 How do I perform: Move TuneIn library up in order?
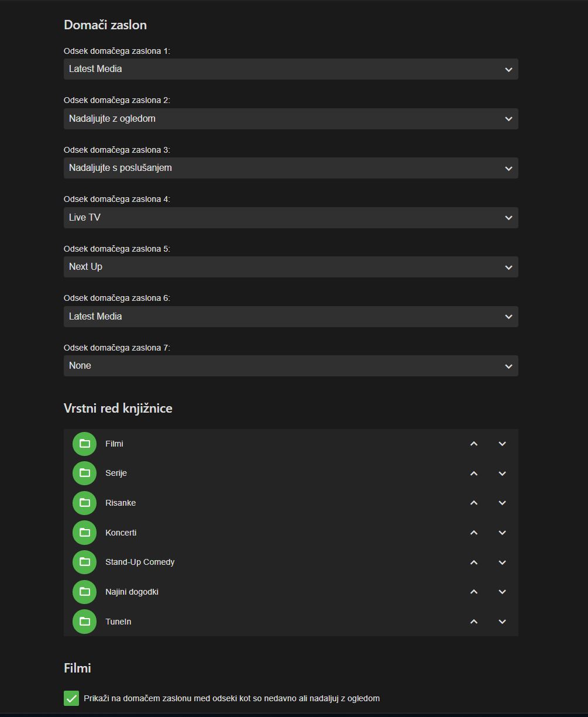click(x=474, y=622)
